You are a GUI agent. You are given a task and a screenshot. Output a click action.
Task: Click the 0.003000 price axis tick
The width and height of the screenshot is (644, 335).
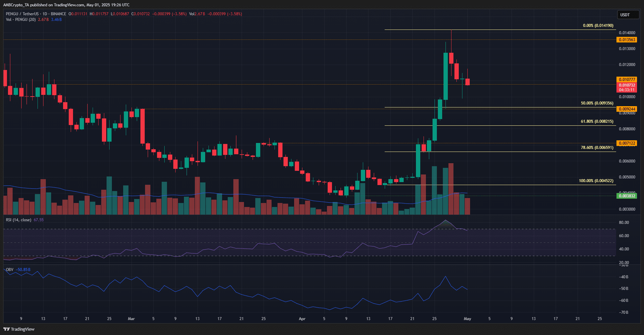coord(627,210)
